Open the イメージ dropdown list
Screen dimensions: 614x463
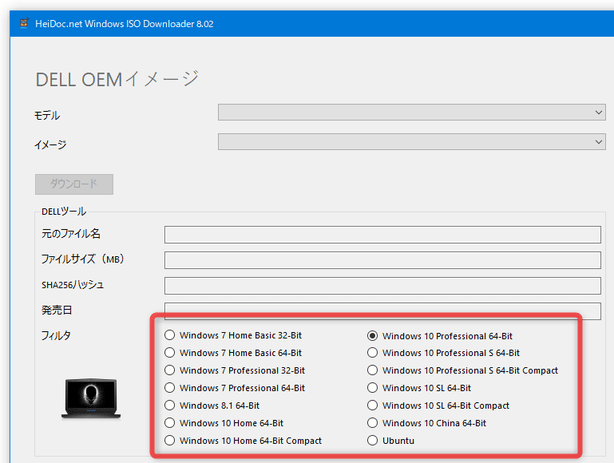click(412, 142)
